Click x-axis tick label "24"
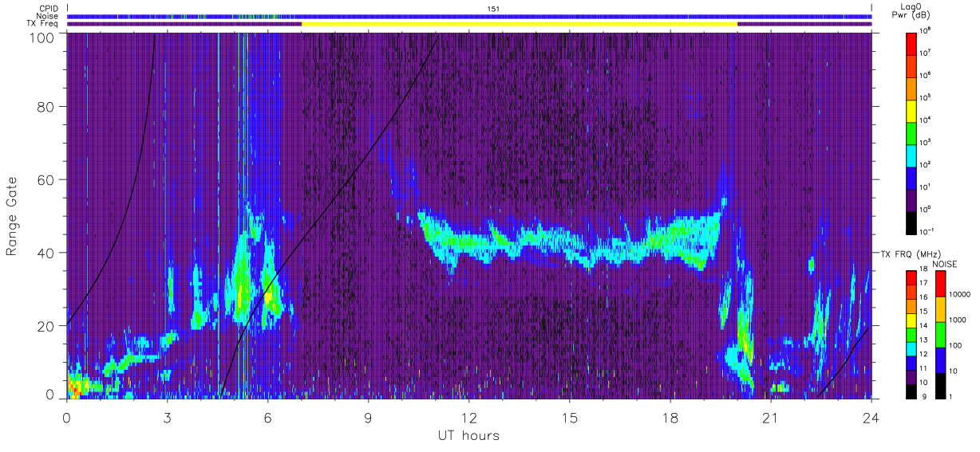 [x=871, y=418]
